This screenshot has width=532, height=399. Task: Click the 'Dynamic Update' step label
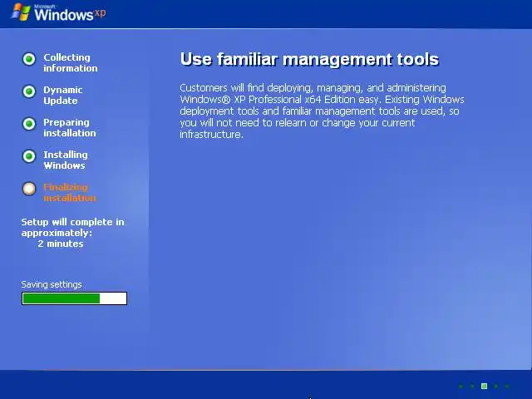tap(63, 96)
